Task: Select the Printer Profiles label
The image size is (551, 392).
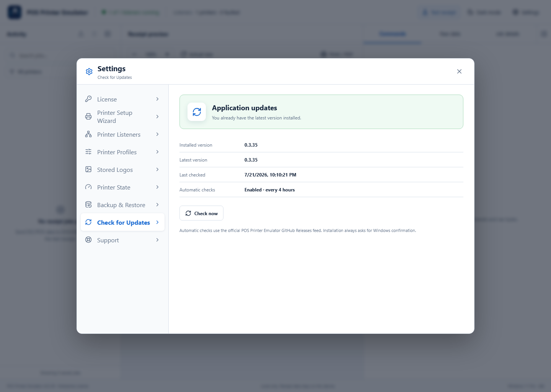Action: (x=117, y=152)
